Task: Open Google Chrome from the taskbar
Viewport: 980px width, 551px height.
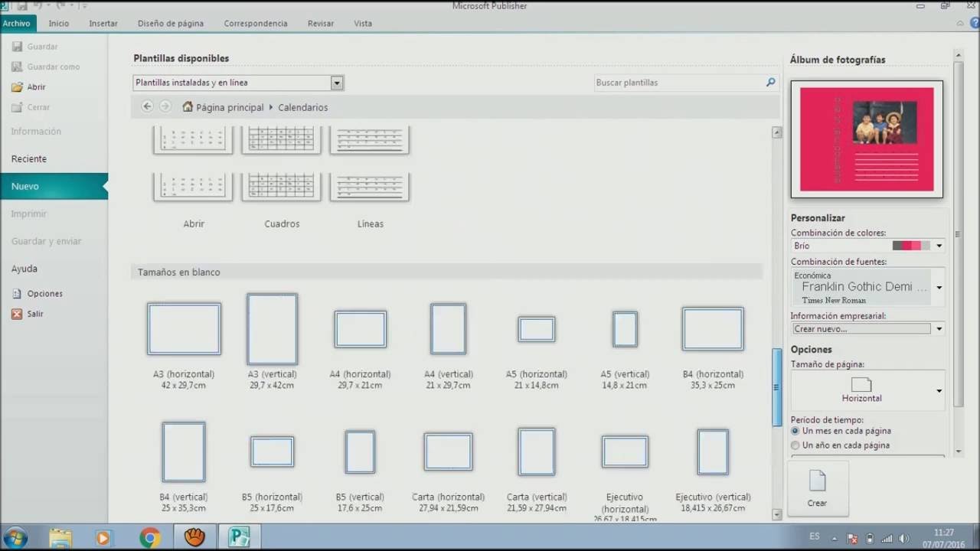Action: [149, 538]
